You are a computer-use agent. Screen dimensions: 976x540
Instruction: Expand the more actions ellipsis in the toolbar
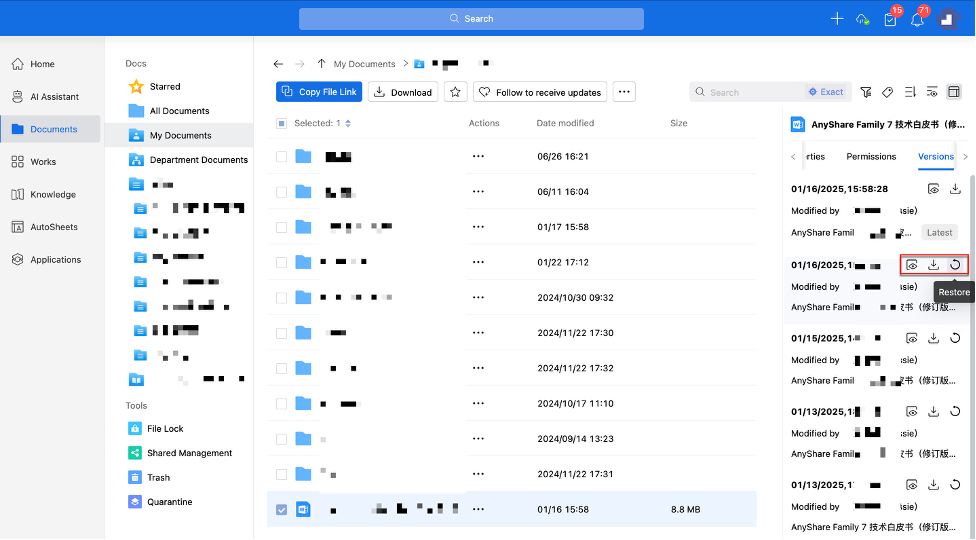(624, 92)
